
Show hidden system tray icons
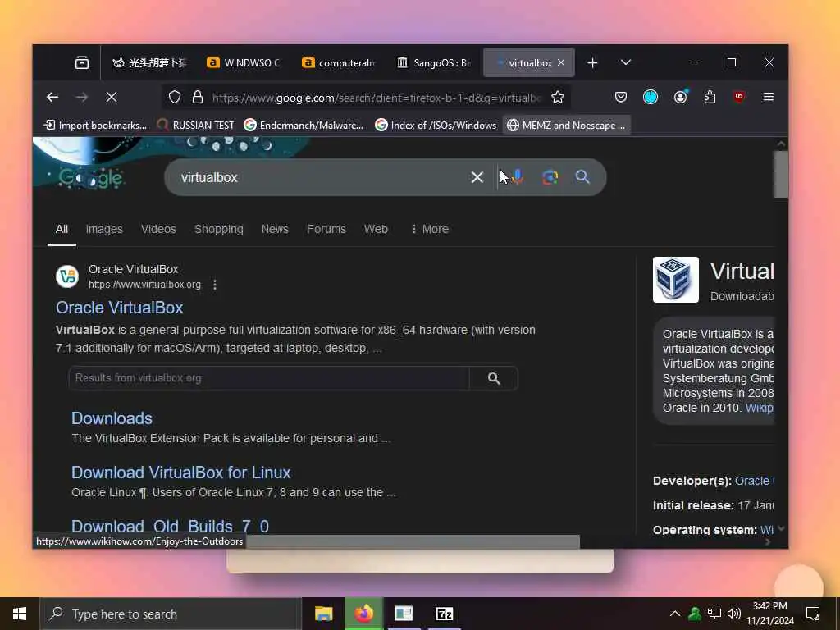coord(675,614)
